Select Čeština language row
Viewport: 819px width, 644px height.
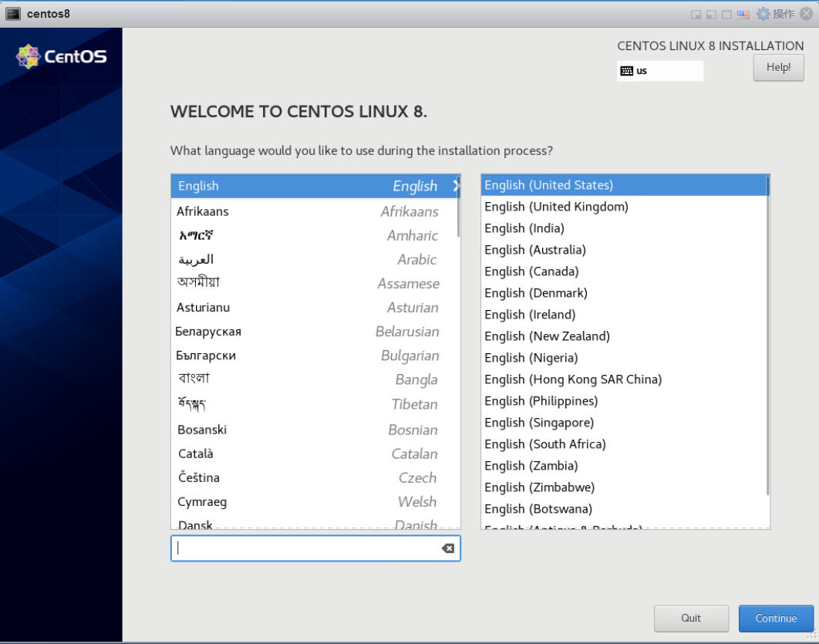tap(315, 478)
